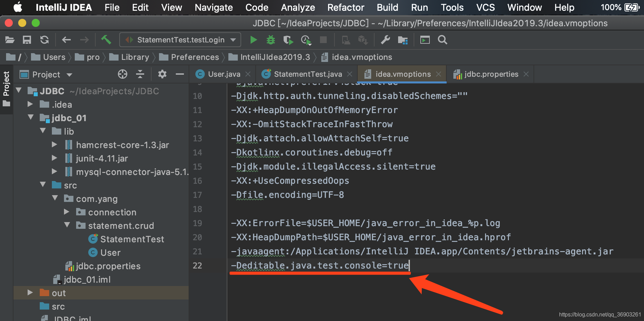
Task: Open the file with the Open toolbar icon
Action: click(10, 40)
